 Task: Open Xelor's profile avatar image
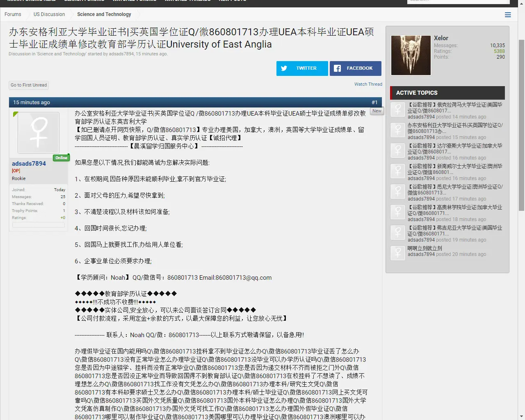click(x=411, y=55)
